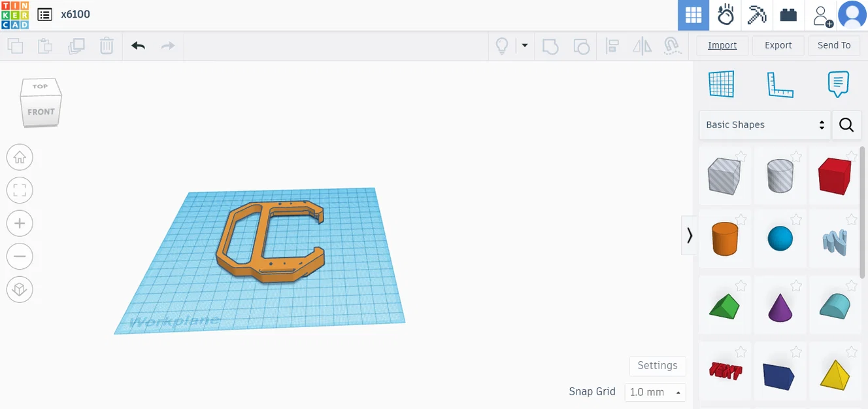Redo the last action
The width and height of the screenshot is (868, 409).
click(168, 46)
